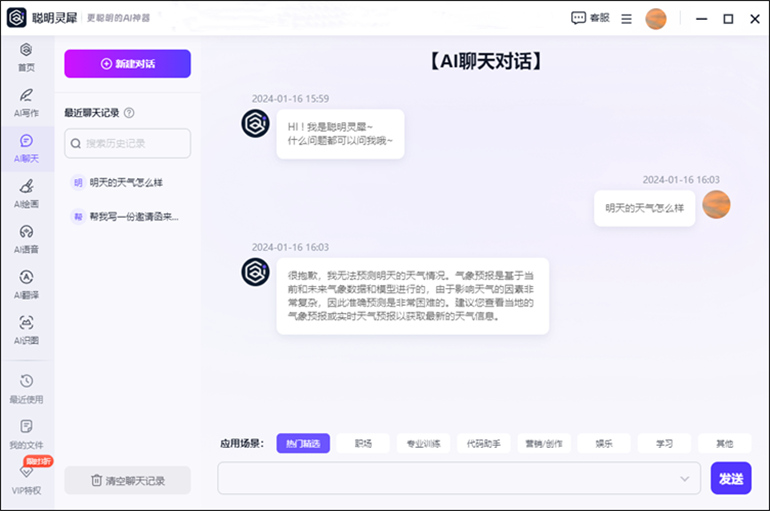The height and width of the screenshot is (511, 770).
Task: Click the chat message input box
Action: coord(459,478)
